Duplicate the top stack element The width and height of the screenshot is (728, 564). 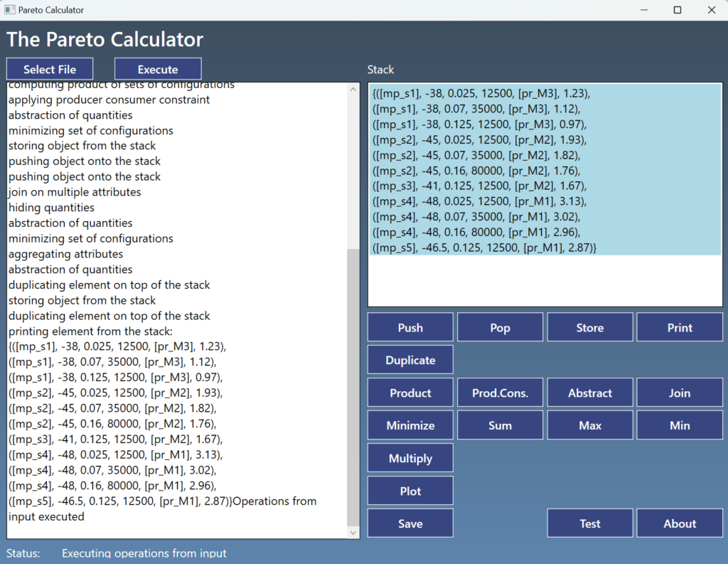tap(410, 360)
